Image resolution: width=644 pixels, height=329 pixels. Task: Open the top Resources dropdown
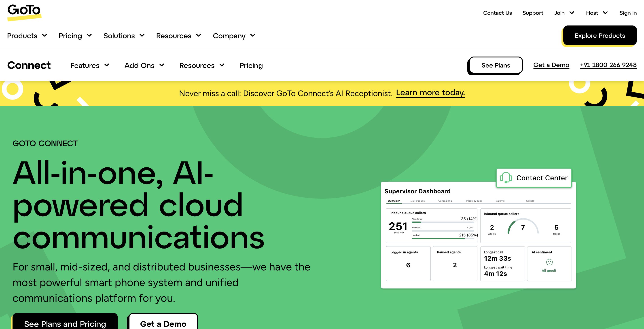pyautogui.click(x=178, y=36)
